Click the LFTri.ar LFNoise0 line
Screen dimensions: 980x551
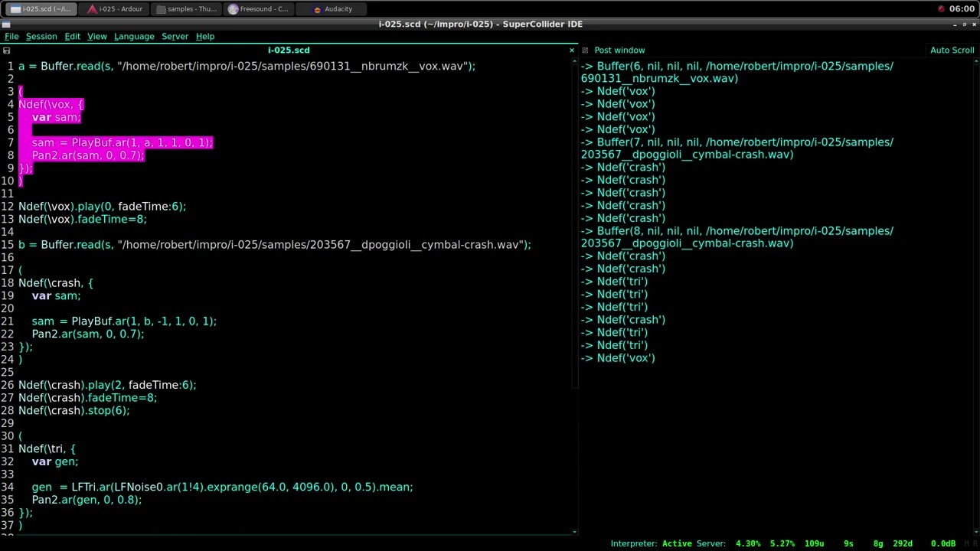[x=222, y=487]
